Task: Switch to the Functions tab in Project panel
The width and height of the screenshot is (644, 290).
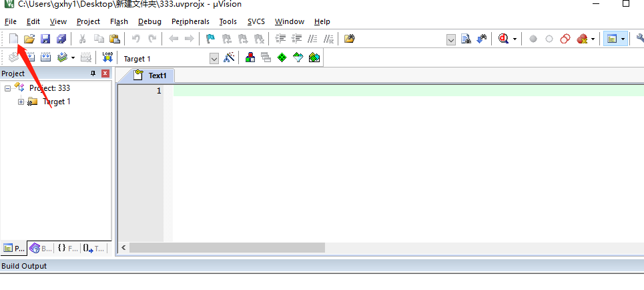Action: tap(67, 248)
